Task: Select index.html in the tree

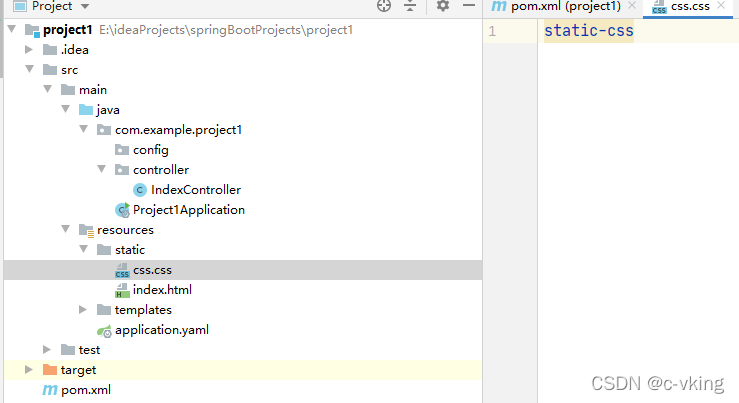Action: (162, 289)
